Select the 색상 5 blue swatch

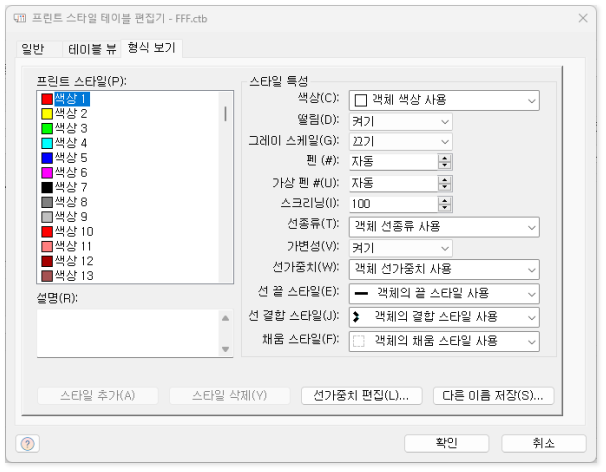pos(47,158)
